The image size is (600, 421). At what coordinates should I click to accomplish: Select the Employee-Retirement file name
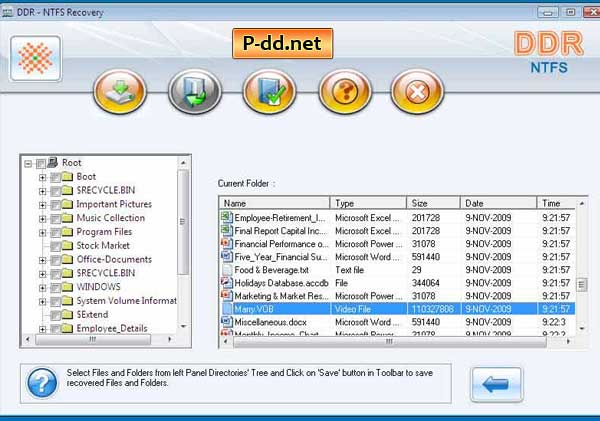pyautogui.click(x=280, y=218)
